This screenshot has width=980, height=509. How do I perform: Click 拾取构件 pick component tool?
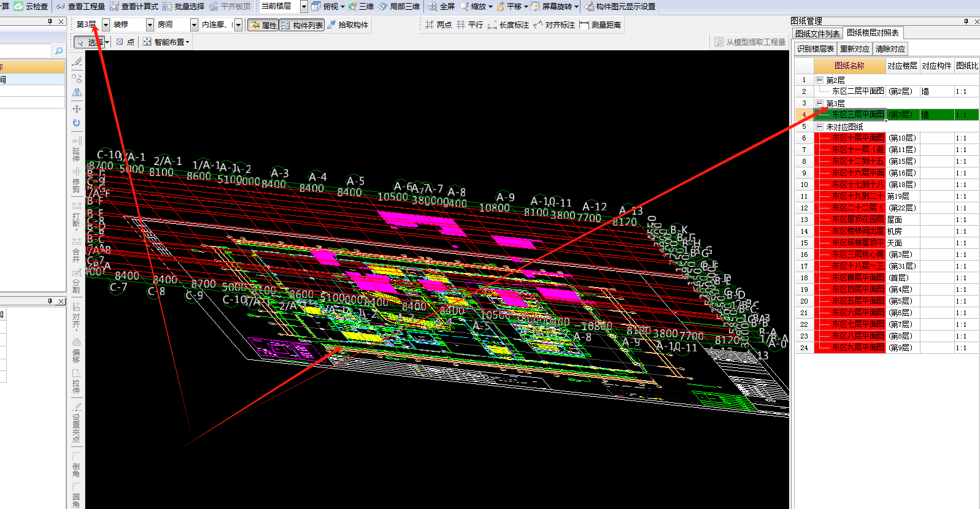(348, 25)
